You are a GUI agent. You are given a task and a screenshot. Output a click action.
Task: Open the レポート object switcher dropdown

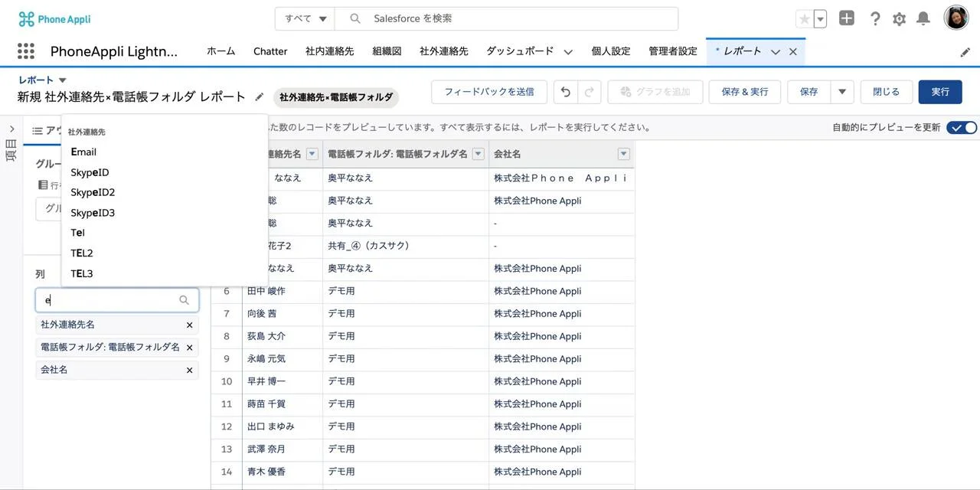63,80
